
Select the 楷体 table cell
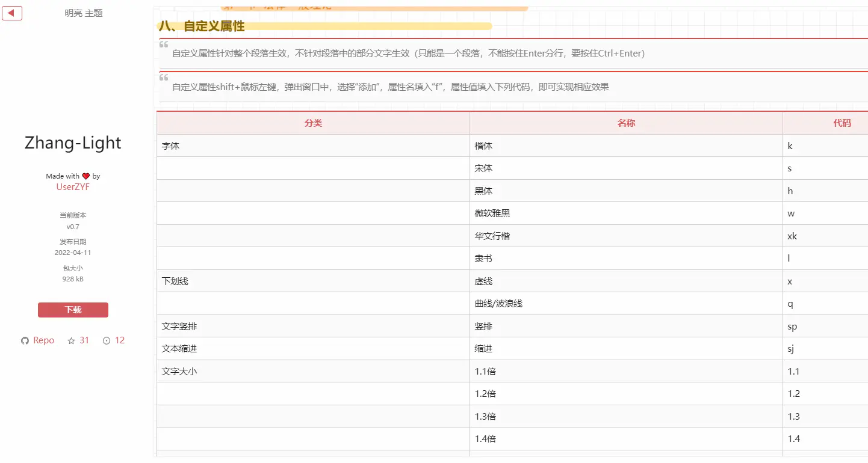pyautogui.click(x=483, y=146)
